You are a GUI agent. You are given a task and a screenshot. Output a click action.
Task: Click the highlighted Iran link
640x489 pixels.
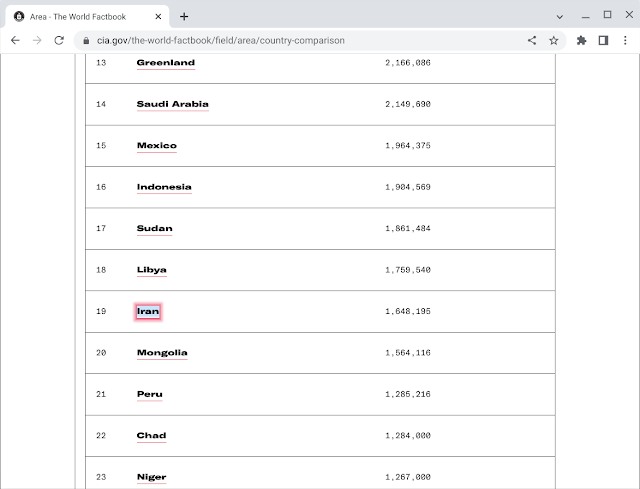tap(148, 311)
